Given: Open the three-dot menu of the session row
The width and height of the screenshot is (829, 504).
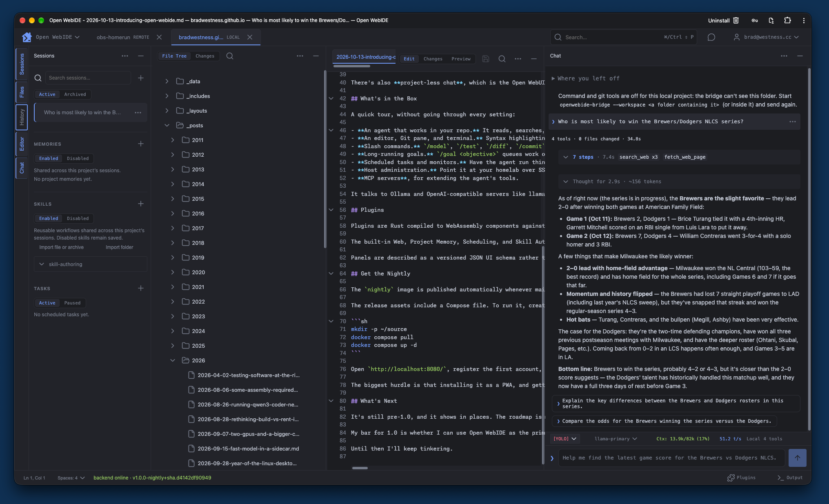Looking at the screenshot, I should [x=138, y=113].
